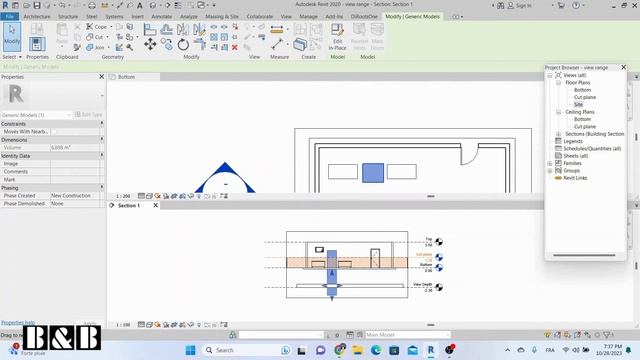This screenshot has height=360, width=640.
Task: Collapse the Constraints property group
Action: [x=102, y=123]
